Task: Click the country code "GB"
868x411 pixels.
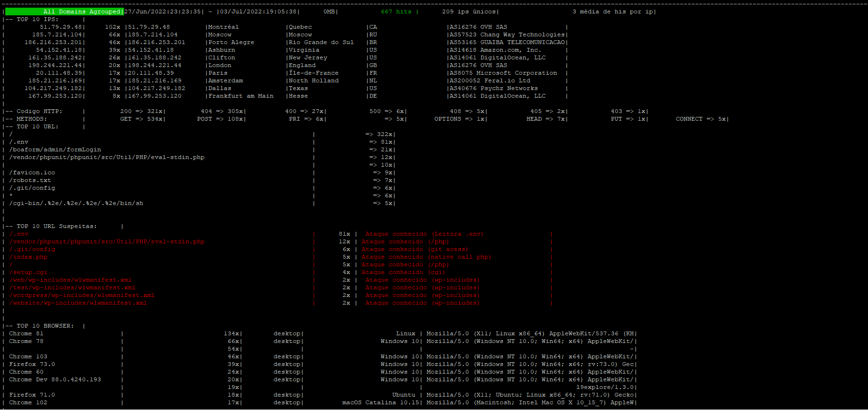Action: [373, 65]
